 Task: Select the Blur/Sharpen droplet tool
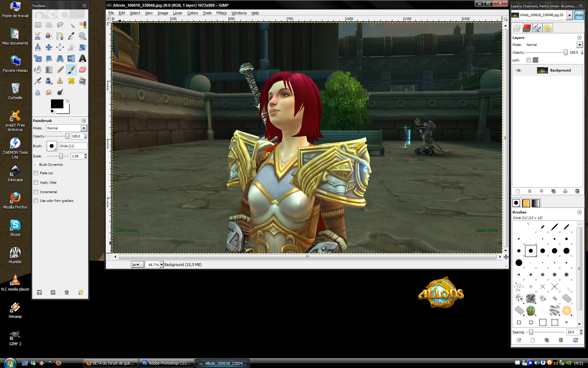pyautogui.click(x=38, y=92)
